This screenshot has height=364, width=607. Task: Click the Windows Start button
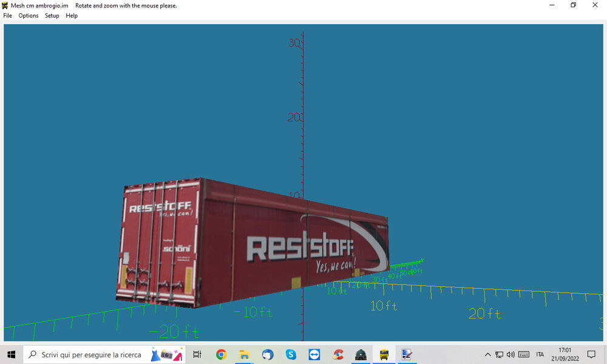(x=11, y=354)
